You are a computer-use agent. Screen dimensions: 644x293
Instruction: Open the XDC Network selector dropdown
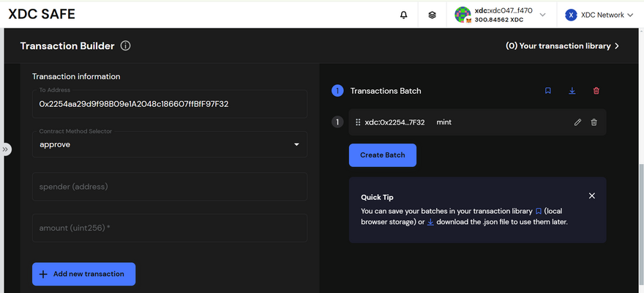(x=599, y=15)
